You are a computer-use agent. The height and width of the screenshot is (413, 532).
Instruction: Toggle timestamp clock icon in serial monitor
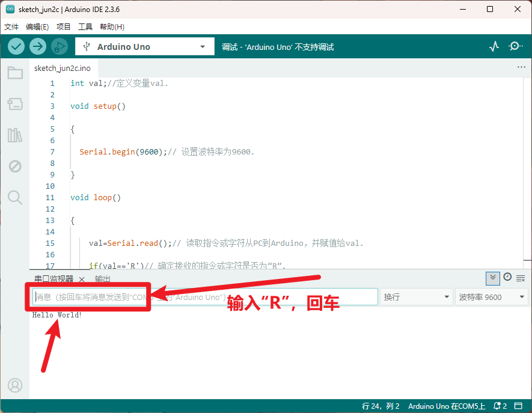coord(507,277)
